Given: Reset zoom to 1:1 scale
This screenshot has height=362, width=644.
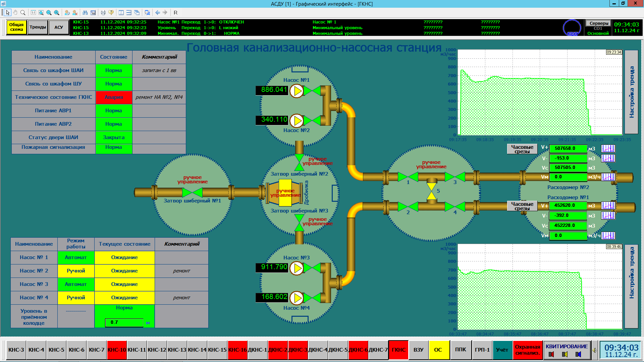Looking at the screenshot, I should (33, 12).
